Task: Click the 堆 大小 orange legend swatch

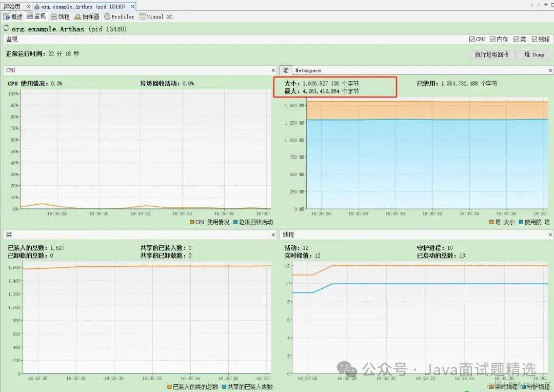Action: (x=491, y=222)
